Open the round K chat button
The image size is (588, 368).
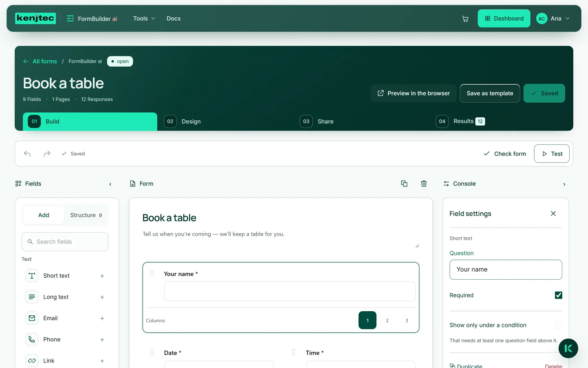(x=568, y=348)
